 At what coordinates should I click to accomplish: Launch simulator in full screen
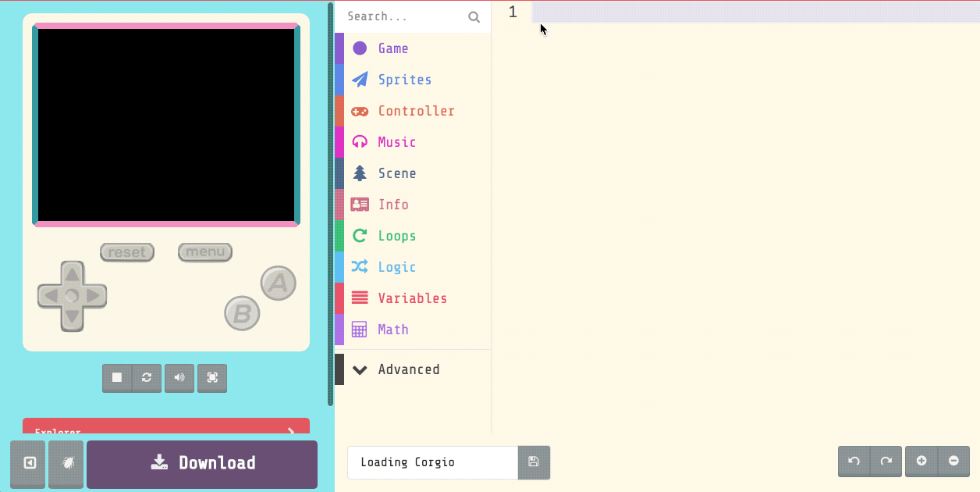[212, 378]
